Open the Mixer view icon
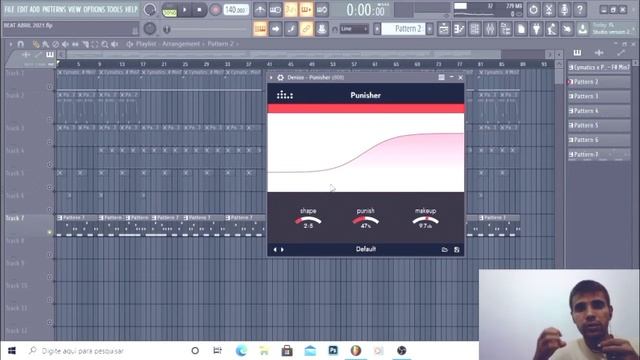 (x=490, y=29)
